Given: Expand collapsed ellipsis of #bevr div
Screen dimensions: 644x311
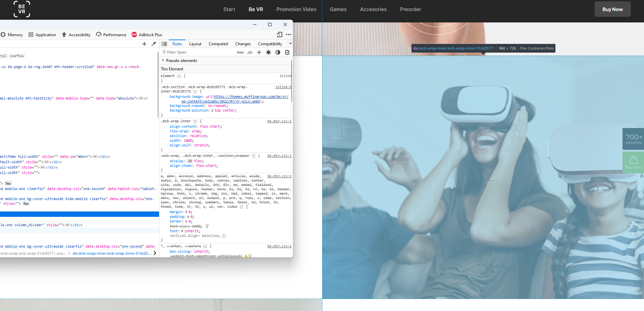Looking at the screenshot, I should click(x=95, y=157).
